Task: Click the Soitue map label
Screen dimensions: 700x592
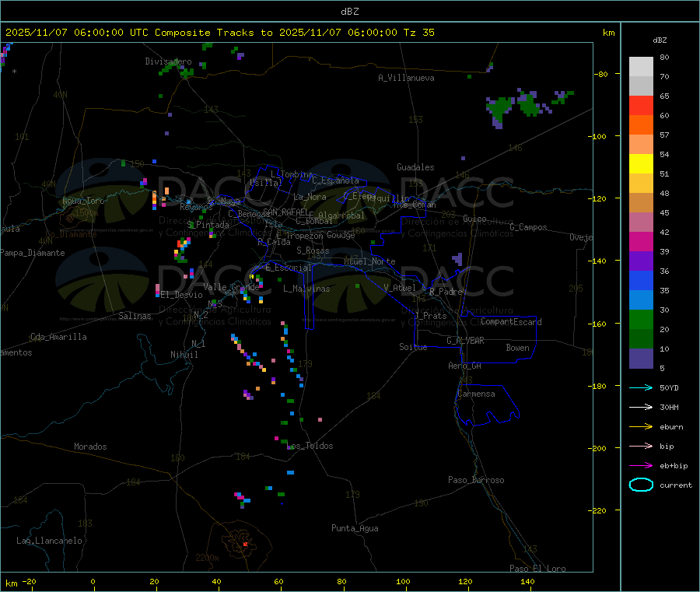Action: [x=413, y=347]
